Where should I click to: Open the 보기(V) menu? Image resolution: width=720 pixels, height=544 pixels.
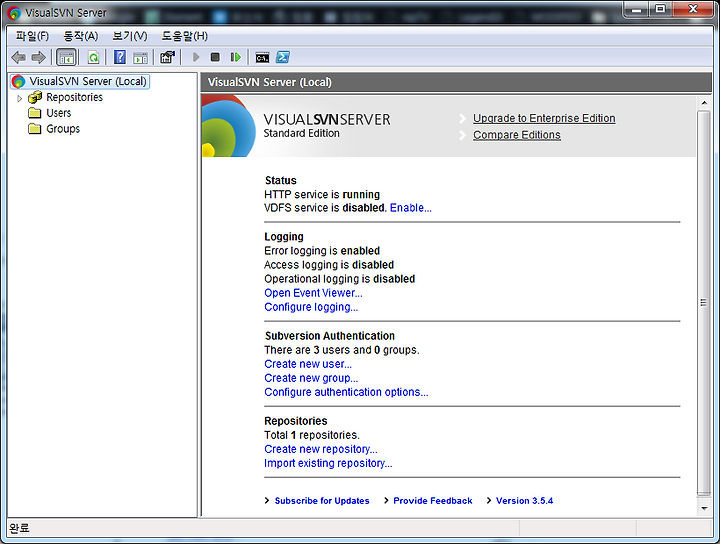(x=130, y=36)
